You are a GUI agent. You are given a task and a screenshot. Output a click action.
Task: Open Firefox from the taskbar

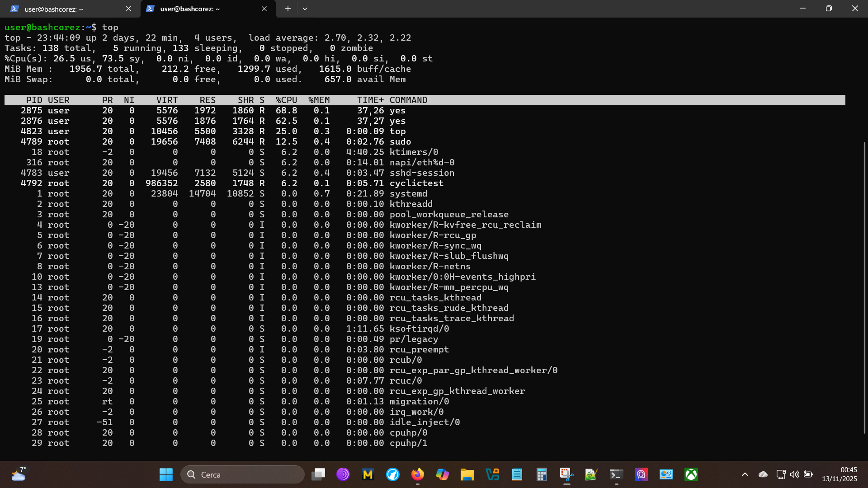(417, 474)
